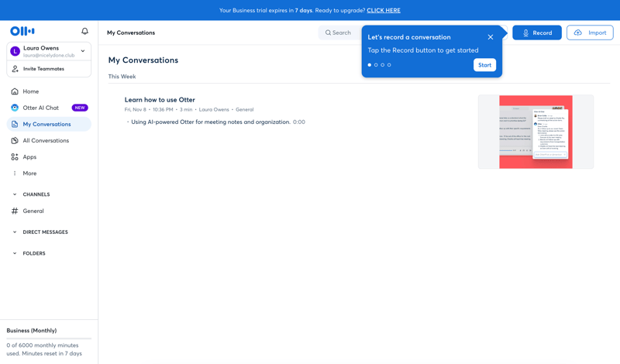Expand the Laura Owens account dropdown

[x=83, y=51]
